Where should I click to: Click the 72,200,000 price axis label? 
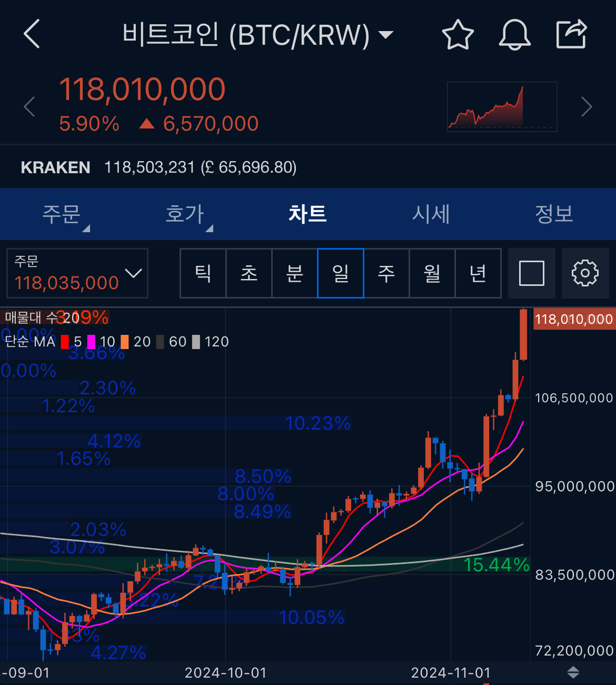pyautogui.click(x=574, y=651)
